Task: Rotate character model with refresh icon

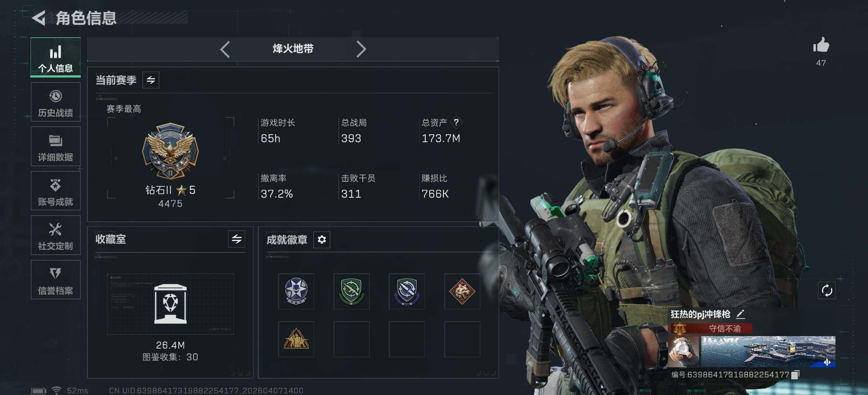Action: (827, 291)
